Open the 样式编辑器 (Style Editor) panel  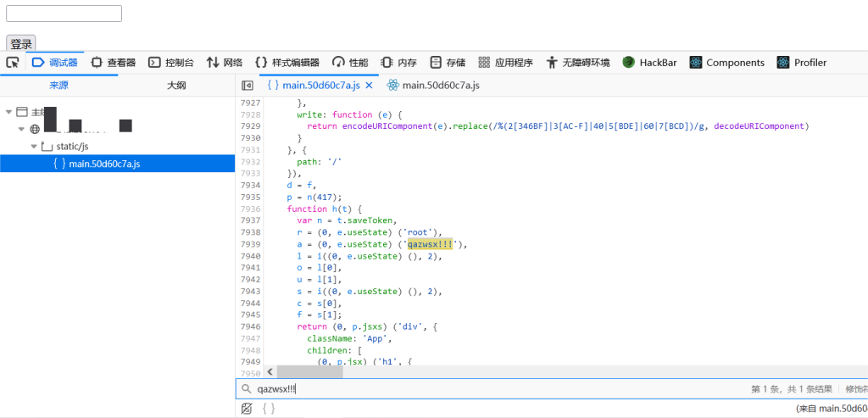tap(287, 62)
